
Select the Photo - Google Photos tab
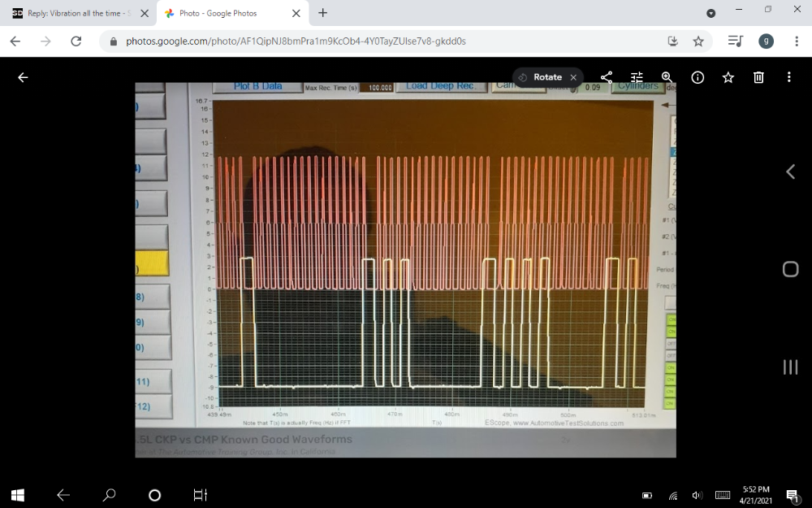(227, 13)
